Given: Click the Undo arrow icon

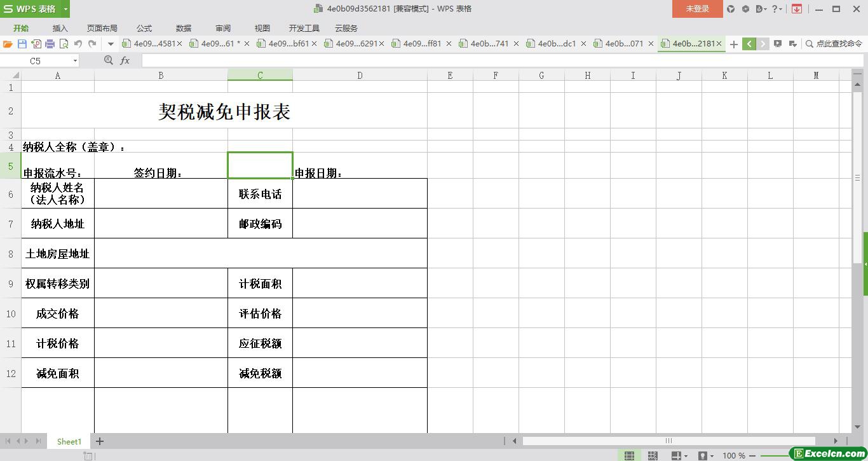Looking at the screenshot, I should (78, 44).
